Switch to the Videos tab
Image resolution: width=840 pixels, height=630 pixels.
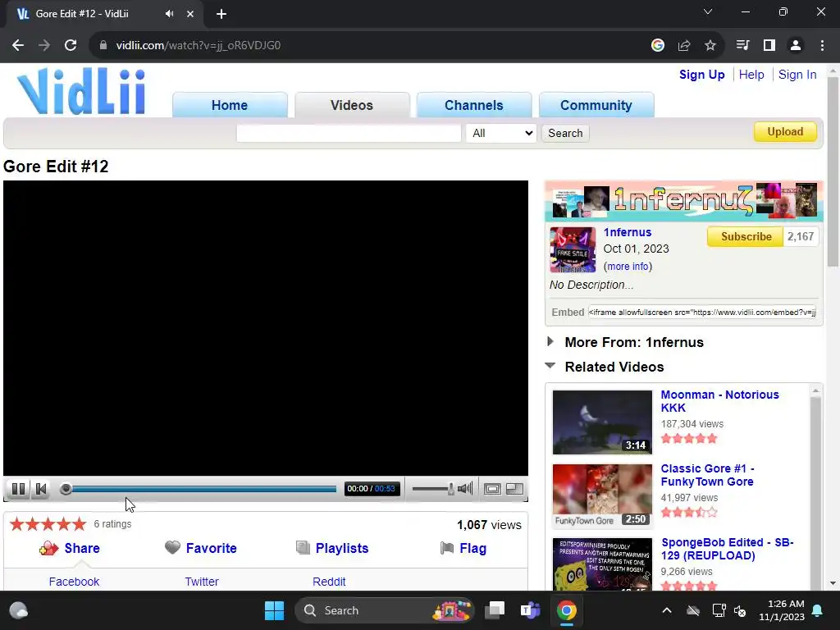tap(352, 105)
